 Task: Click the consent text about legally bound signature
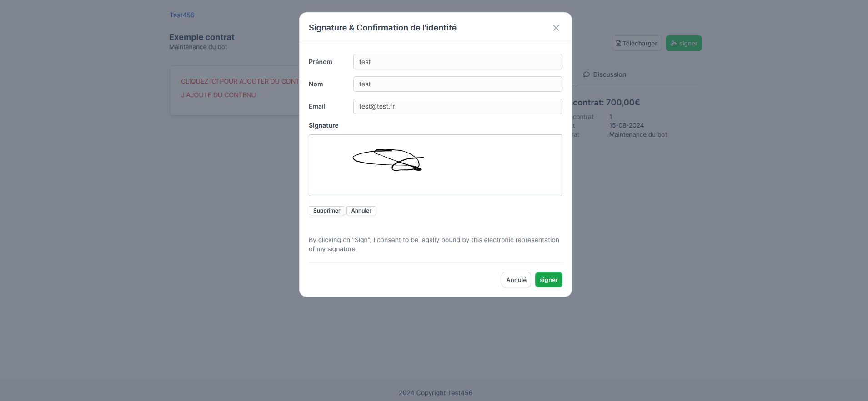pyautogui.click(x=434, y=244)
